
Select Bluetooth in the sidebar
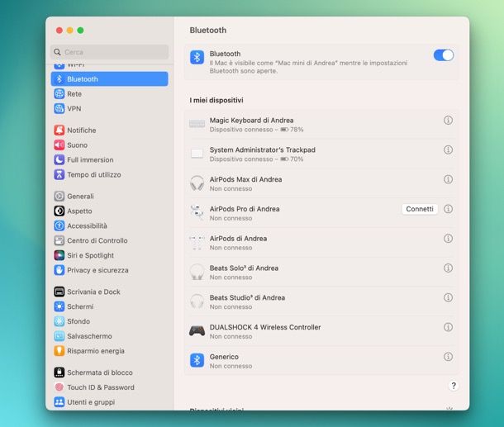(110, 79)
